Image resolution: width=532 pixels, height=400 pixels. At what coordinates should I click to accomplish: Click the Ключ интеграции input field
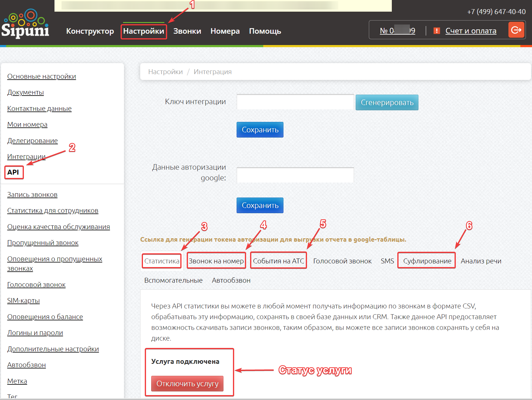point(295,102)
